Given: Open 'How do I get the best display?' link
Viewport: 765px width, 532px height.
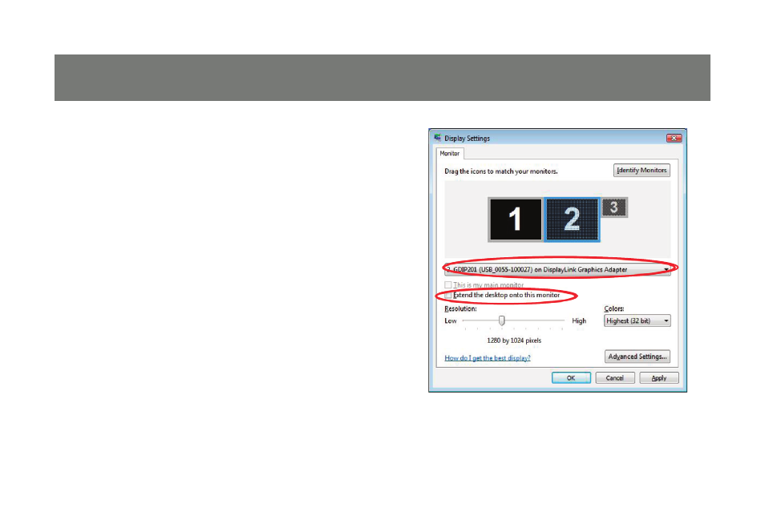Looking at the screenshot, I should click(488, 358).
